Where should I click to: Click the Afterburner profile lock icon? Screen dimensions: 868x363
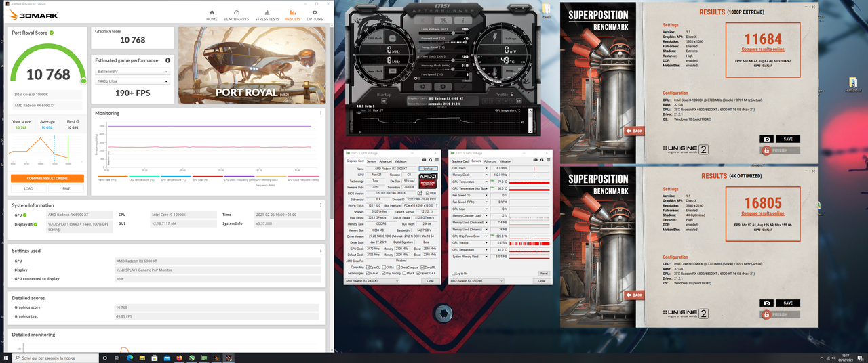(x=512, y=94)
